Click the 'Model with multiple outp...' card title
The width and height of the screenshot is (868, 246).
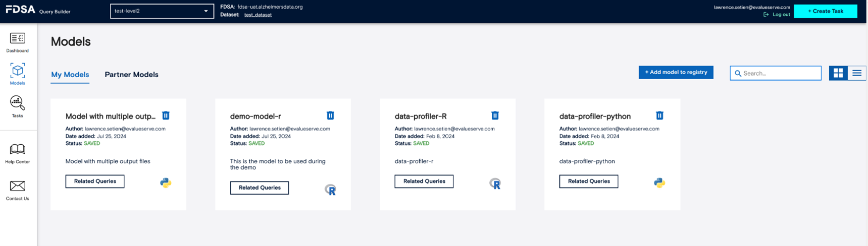[111, 116]
